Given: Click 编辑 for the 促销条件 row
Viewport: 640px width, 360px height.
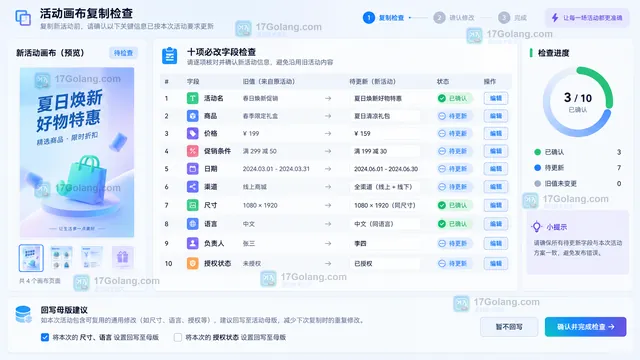Looking at the screenshot, I should point(496,151).
